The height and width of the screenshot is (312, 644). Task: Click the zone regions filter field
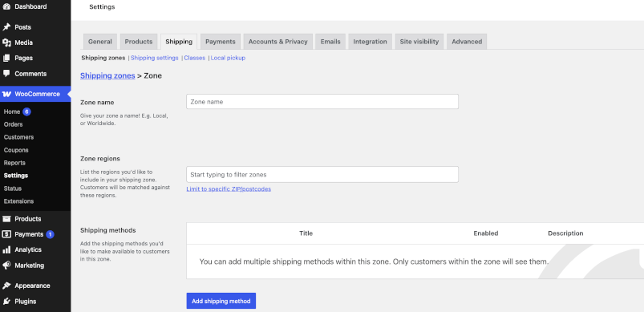(x=322, y=175)
